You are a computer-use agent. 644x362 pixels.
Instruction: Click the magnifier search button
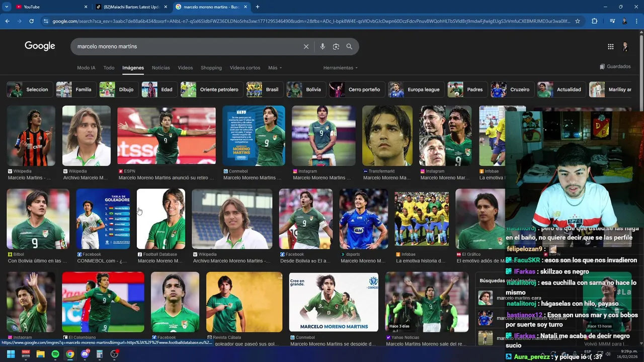point(349,46)
